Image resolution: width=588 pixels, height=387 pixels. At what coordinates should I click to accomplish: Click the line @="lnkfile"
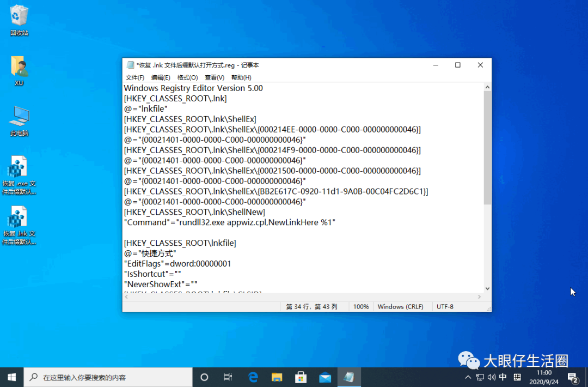pyautogui.click(x=145, y=109)
